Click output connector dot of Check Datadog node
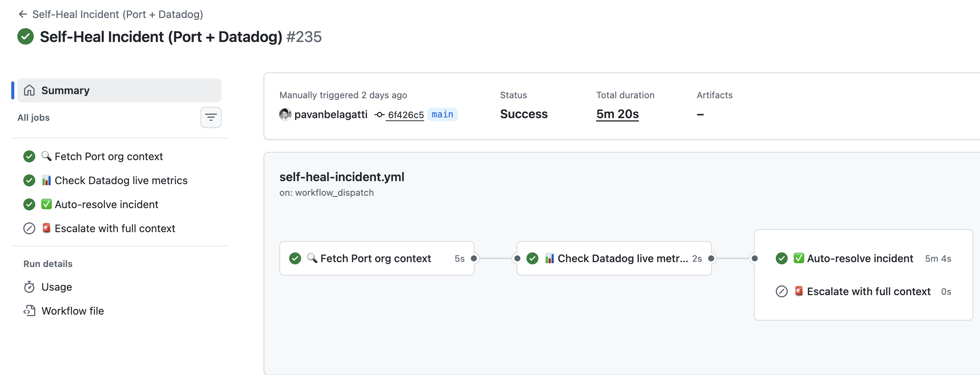Screen dimensions: 980x375 711,258
